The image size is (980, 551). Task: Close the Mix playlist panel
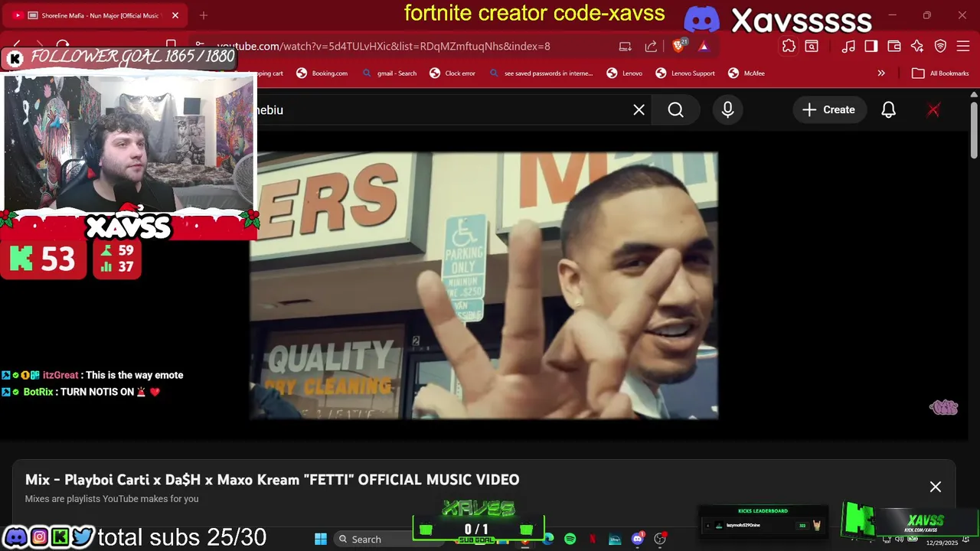coord(935,487)
